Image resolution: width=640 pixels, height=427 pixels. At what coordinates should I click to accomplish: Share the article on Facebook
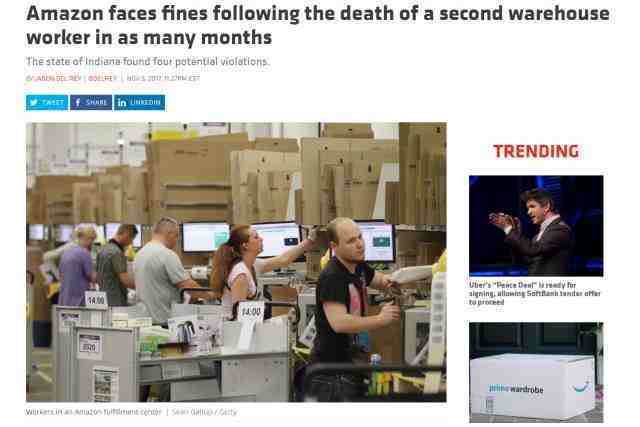pos(91,102)
